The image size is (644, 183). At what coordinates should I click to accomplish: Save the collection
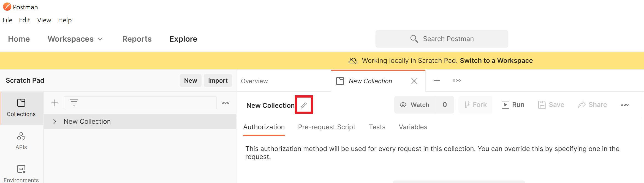pyautogui.click(x=551, y=105)
